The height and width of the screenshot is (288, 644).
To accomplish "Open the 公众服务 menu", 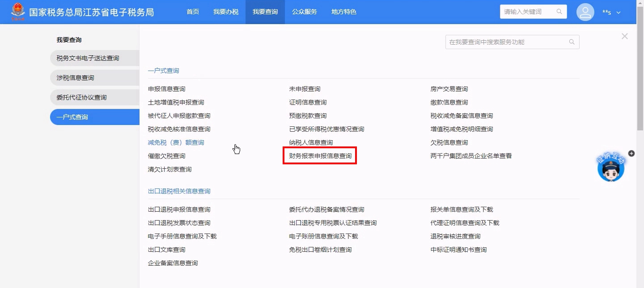I will pyautogui.click(x=305, y=12).
